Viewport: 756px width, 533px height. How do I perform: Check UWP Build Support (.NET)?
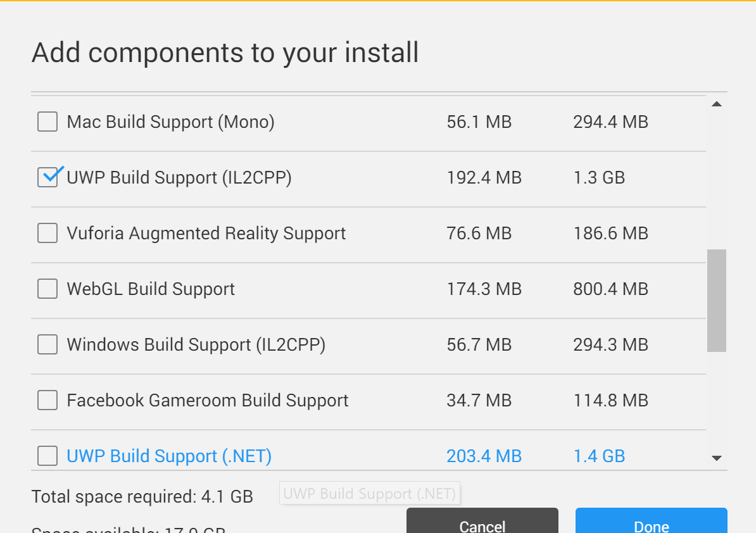pos(47,456)
